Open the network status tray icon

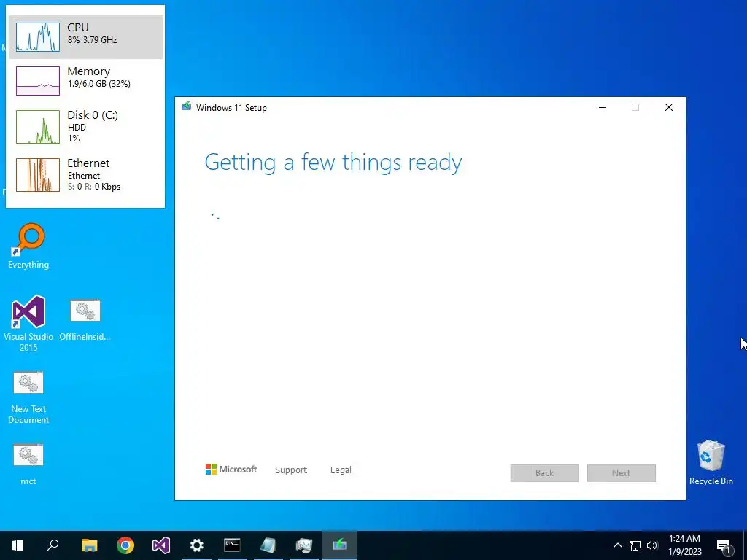pyautogui.click(x=635, y=545)
